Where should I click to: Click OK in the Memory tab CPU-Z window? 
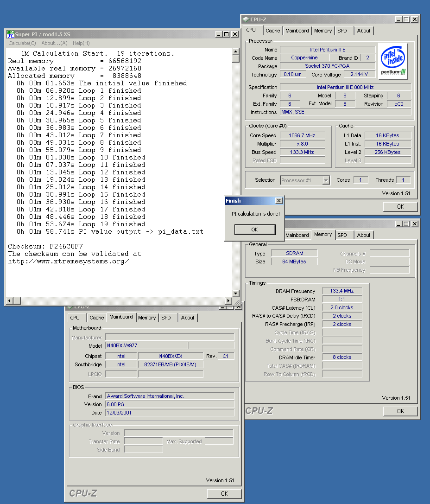click(x=400, y=411)
